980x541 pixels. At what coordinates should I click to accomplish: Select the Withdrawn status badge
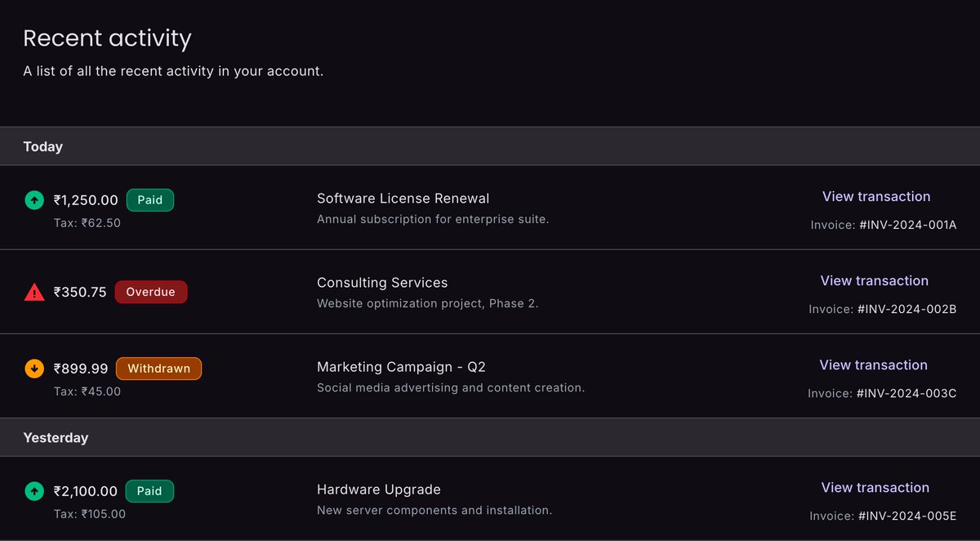[x=158, y=369]
